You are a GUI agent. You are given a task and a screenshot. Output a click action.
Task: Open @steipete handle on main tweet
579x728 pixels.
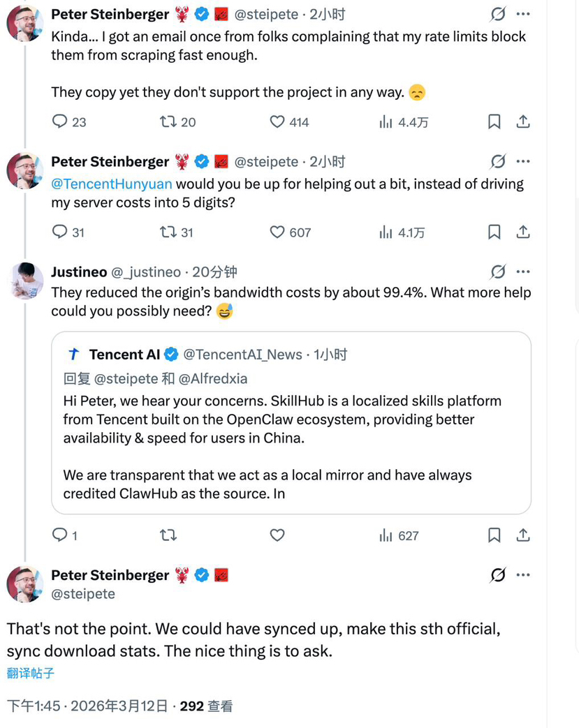pos(83,594)
